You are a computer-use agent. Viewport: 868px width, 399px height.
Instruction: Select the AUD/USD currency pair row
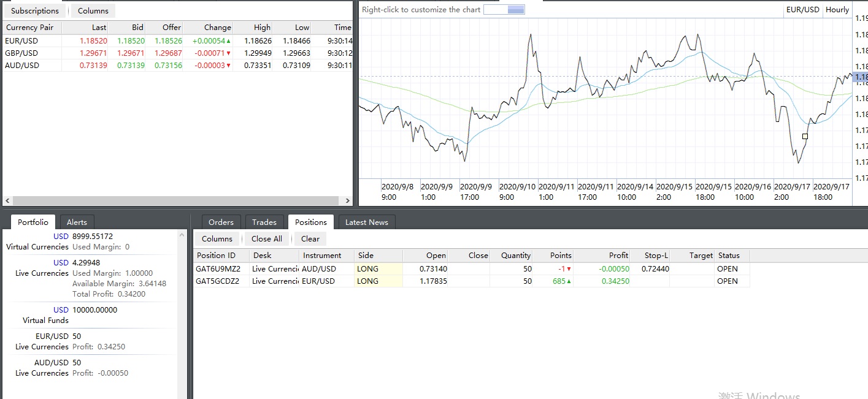coord(177,65)
